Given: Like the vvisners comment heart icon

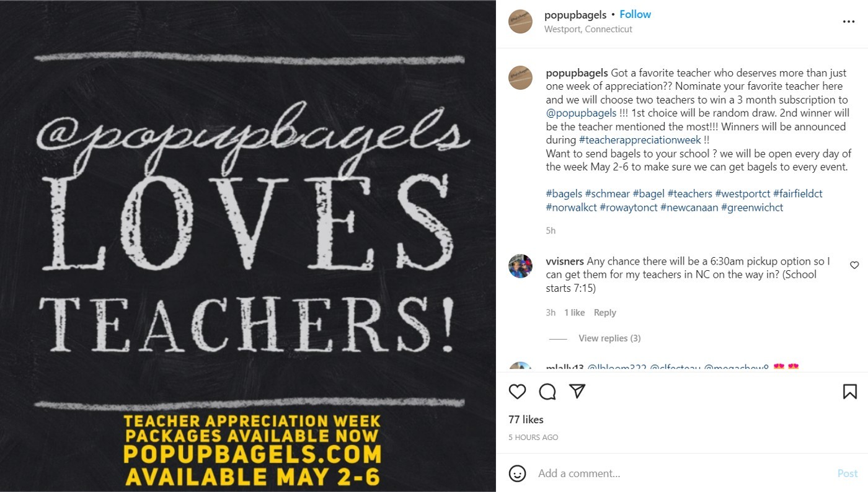Looking at the screenshot, I should 854,265.
